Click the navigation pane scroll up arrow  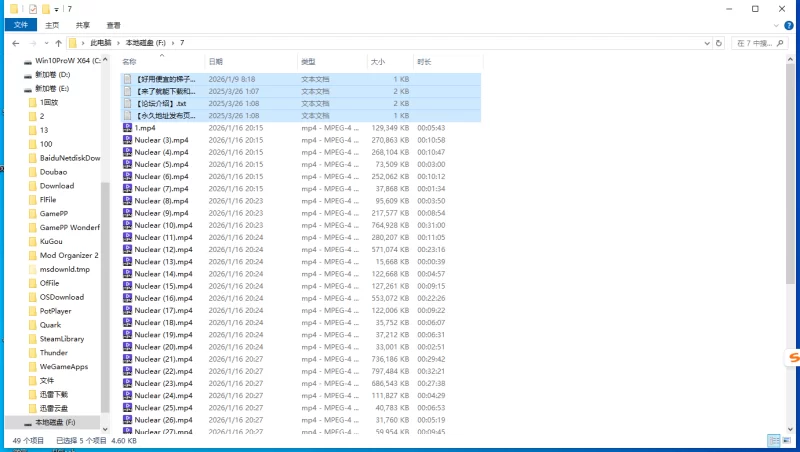[x=105, y=60]
